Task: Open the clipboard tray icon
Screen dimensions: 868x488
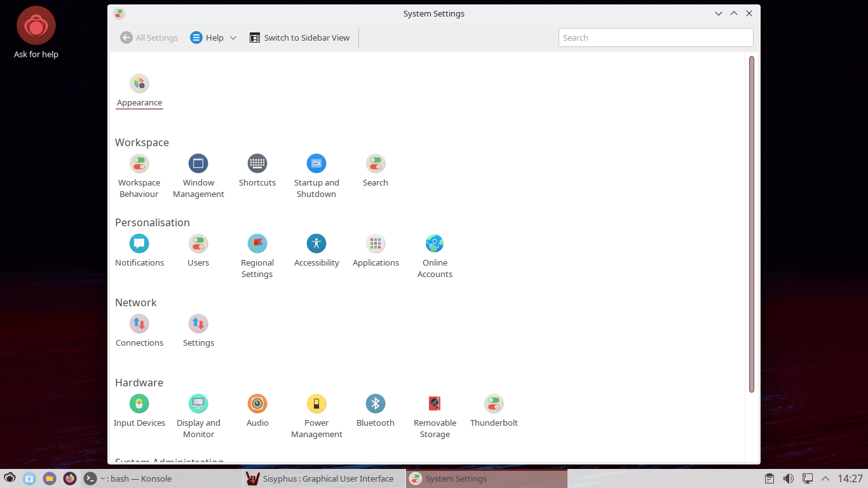Action: (x=769, y=478)
